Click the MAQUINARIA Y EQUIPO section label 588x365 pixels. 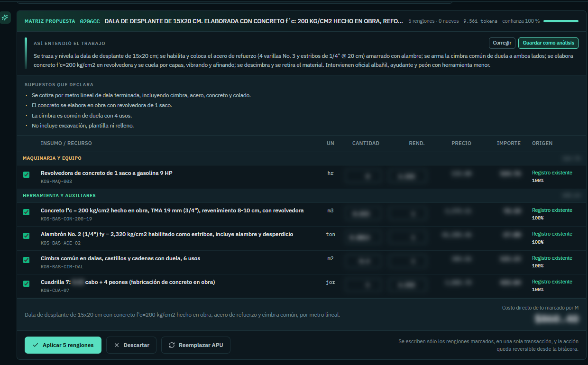pyautogui.click(x=53, y=158)
